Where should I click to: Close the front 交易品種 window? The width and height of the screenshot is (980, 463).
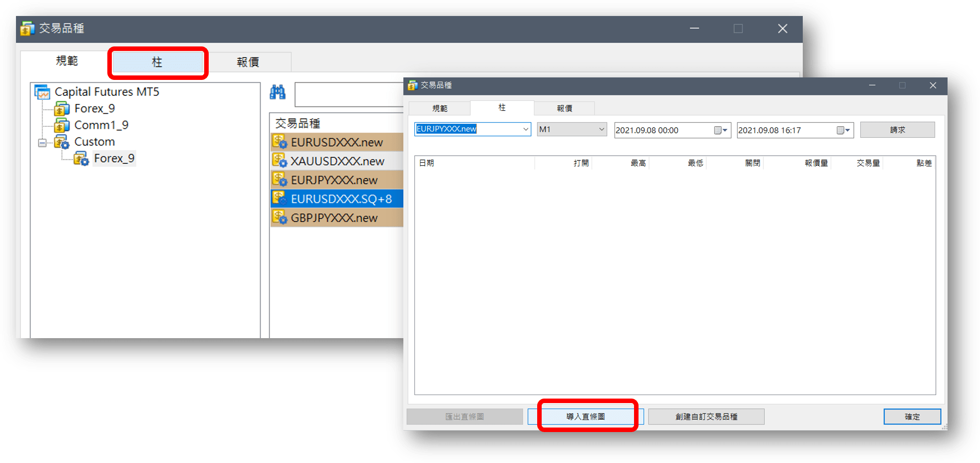(x=933, y=85)
